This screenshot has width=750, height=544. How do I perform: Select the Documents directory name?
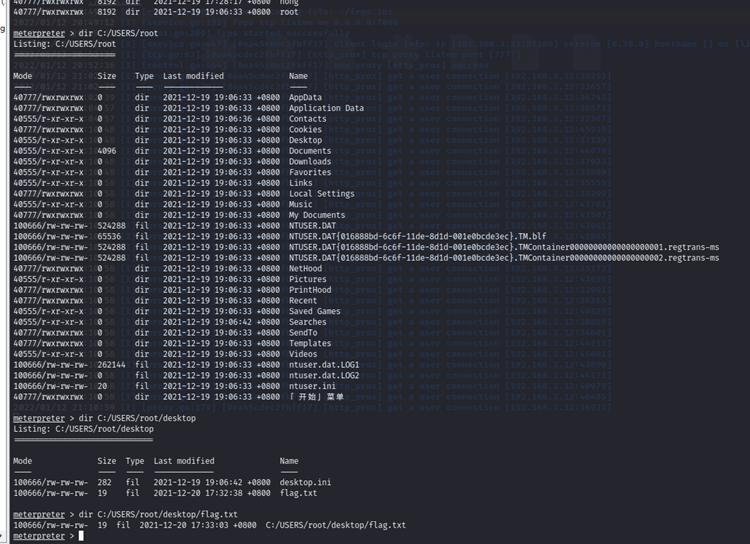click(x=310, y=151)
